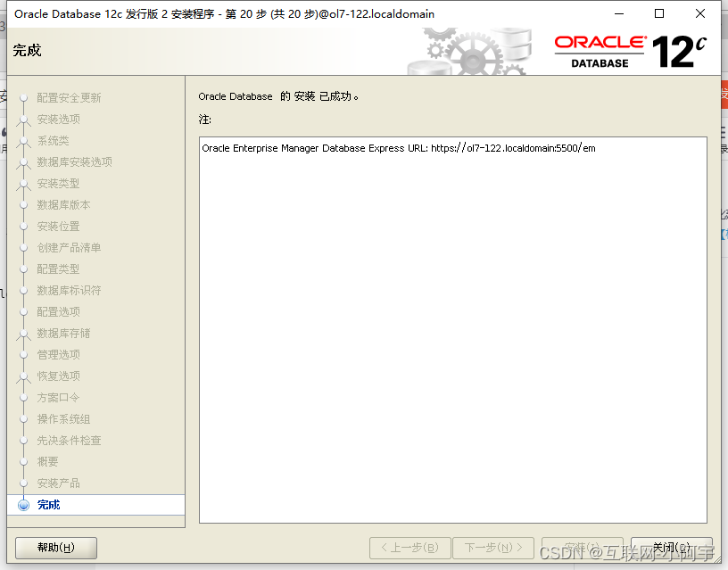Minimize the installer window
The height and width of the screenshot is (570, 728).
(619, 14)
